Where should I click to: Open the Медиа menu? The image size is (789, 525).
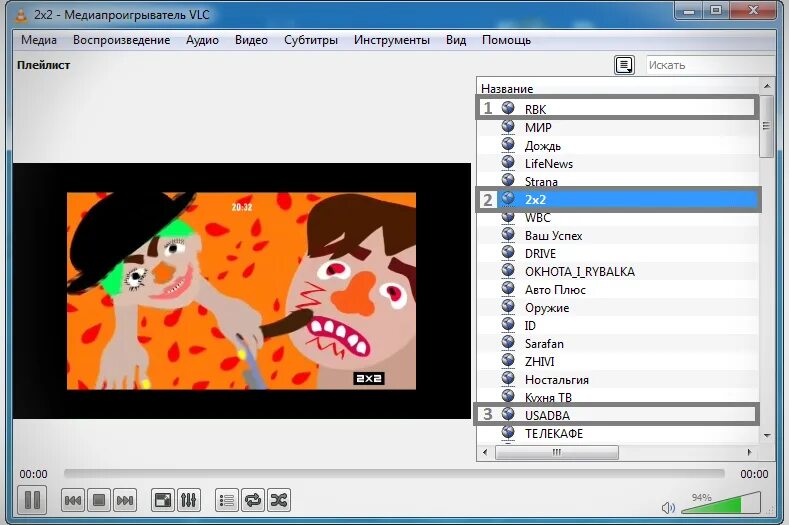pos(39,40)
